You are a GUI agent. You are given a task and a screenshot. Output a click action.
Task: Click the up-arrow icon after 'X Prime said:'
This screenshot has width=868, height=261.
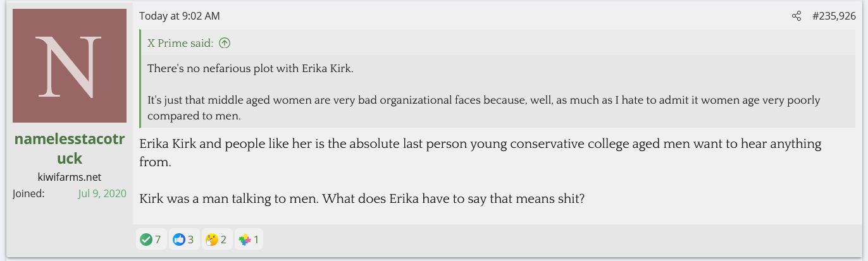224,44
